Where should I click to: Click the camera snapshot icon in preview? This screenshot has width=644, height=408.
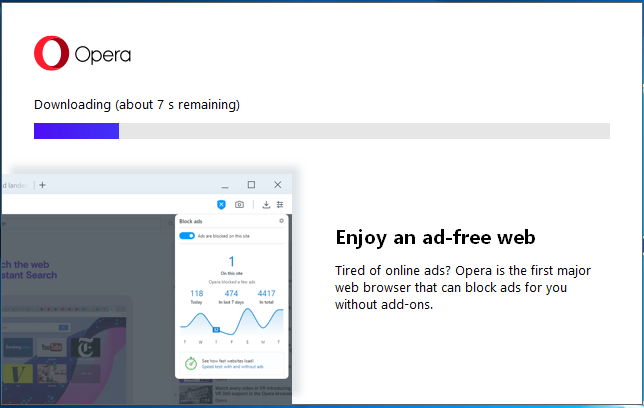click(239, 204)
